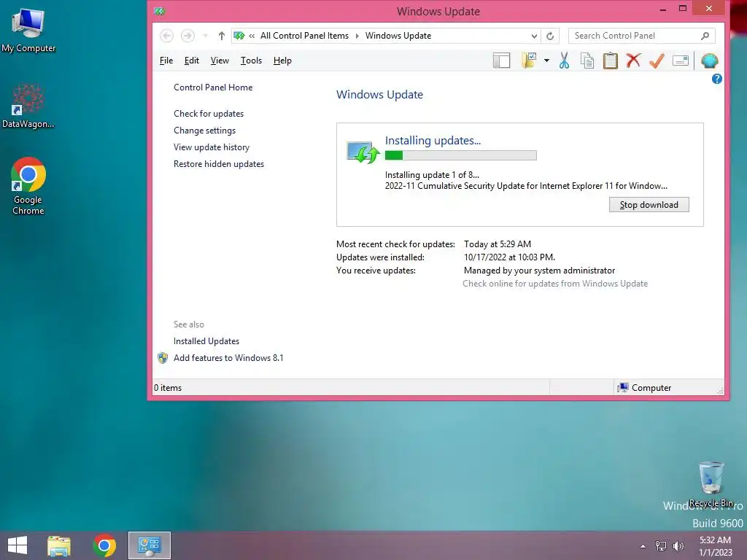Open the recent locations dropdown arrow

tap(205, 36)
